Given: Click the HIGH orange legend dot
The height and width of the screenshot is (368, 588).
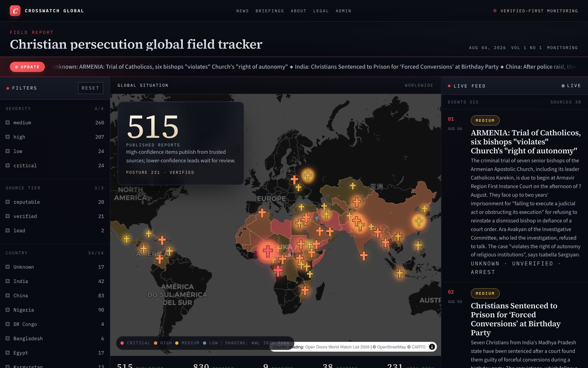Looking at the screenshot, I should (x=156, y=343).
